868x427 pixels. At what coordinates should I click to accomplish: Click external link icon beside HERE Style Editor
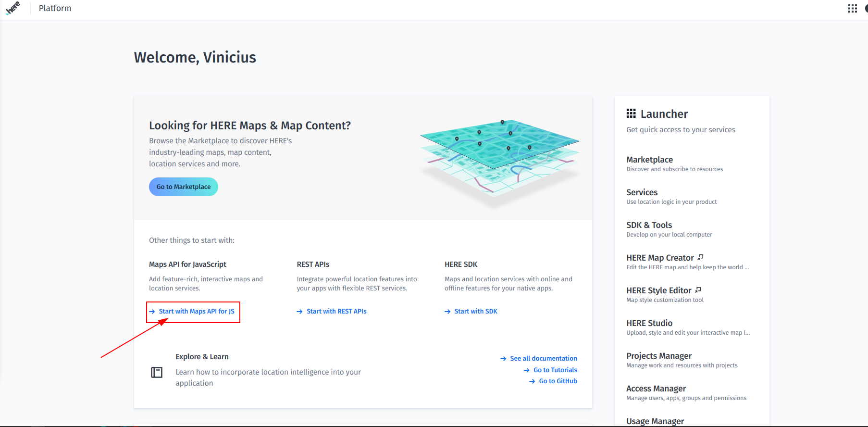coord(698,290)
